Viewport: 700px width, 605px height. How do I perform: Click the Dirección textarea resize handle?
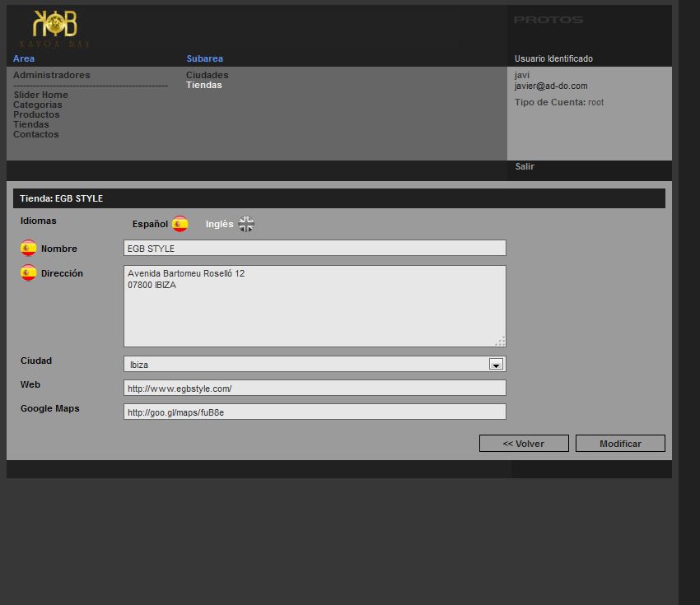point(501,342)
